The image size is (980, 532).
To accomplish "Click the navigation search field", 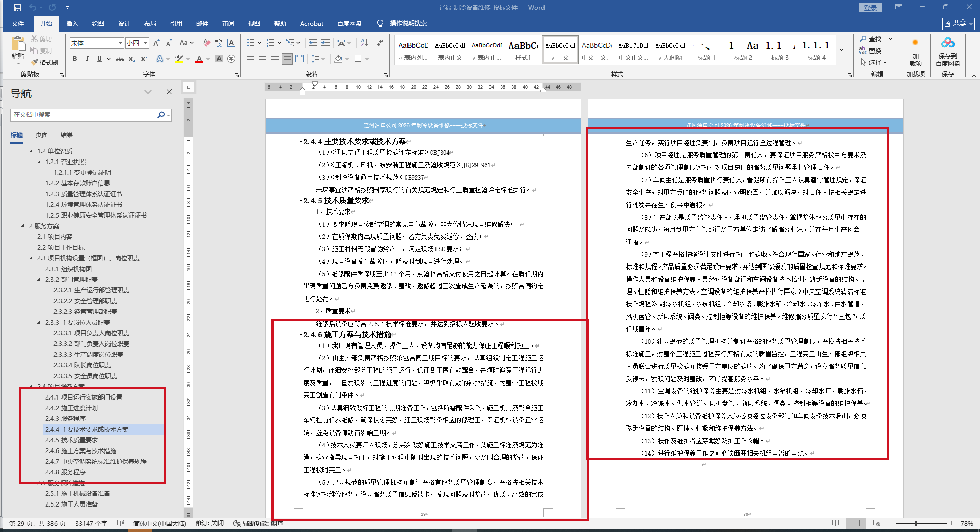I will (84, 115).
